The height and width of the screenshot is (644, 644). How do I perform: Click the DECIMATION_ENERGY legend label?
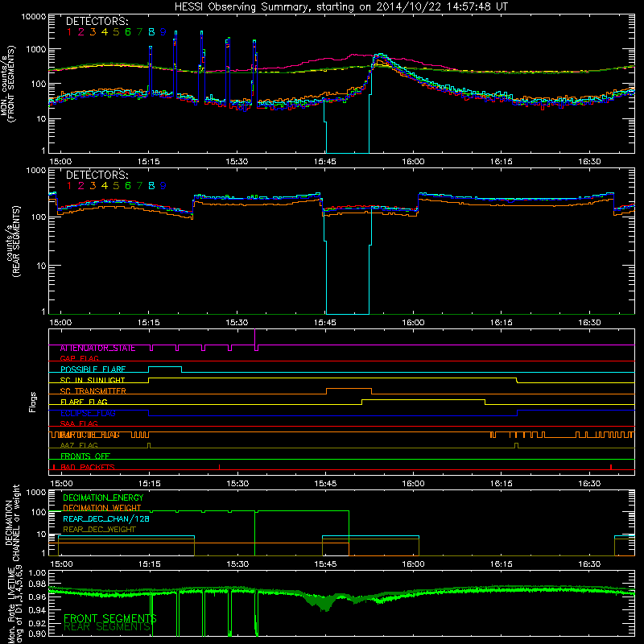(x=103, y=497)
